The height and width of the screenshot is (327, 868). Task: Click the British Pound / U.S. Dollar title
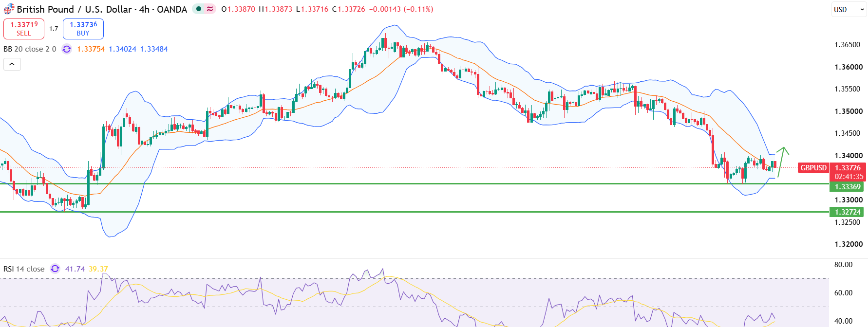(x=102, y=9)
